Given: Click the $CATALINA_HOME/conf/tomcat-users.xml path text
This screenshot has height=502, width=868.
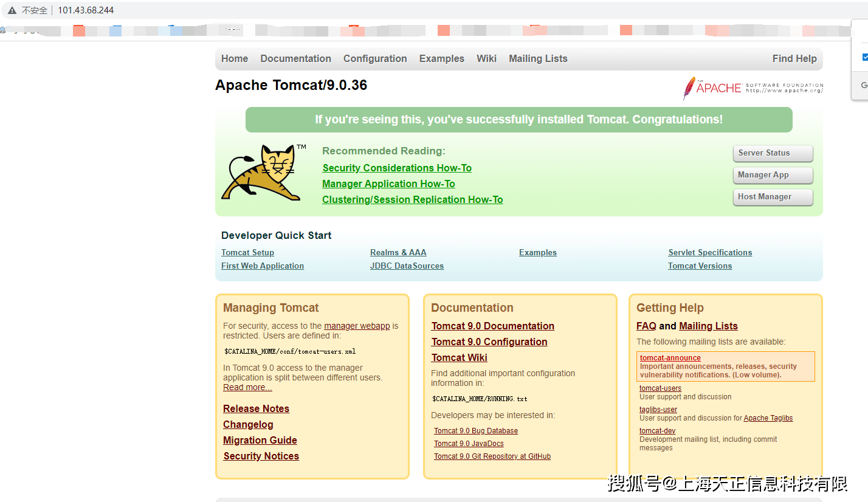Looking at the screenshot, I should [x=290, y=351].
